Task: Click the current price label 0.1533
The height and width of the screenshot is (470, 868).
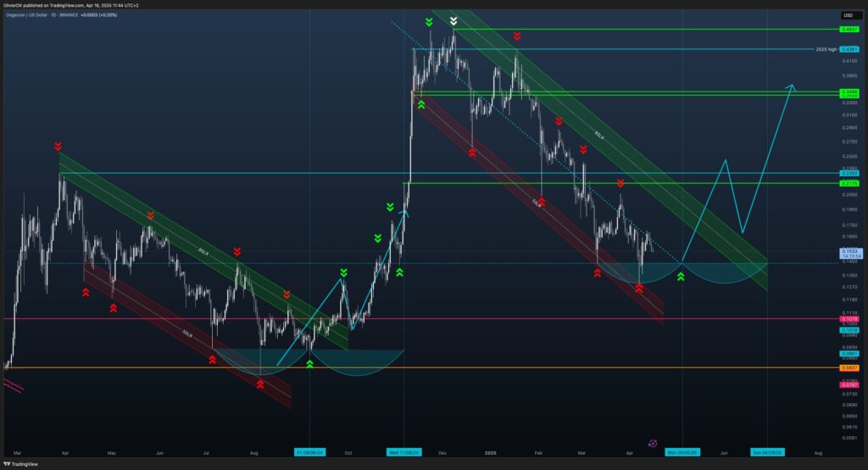Action: tap(849, 252)
